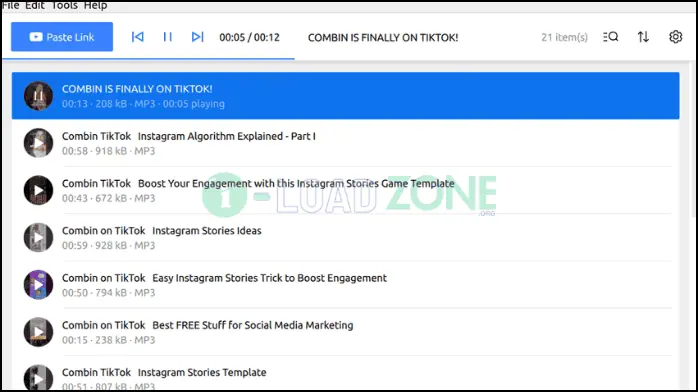Click the '00:43 · 672 kB · MP3' details

point(109,198)
